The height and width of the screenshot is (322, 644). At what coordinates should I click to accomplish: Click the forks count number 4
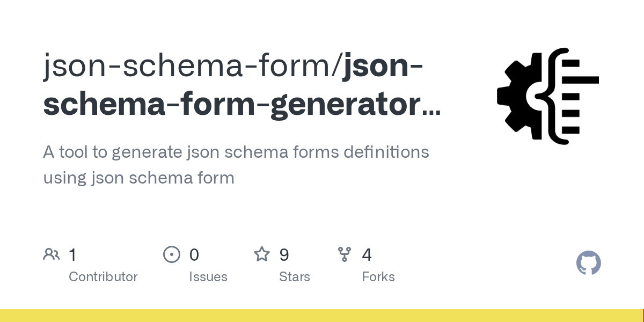click(x=367, y=254)
